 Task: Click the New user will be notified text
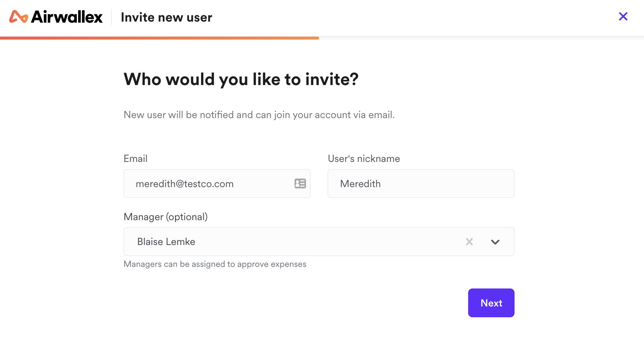[259, 115]
